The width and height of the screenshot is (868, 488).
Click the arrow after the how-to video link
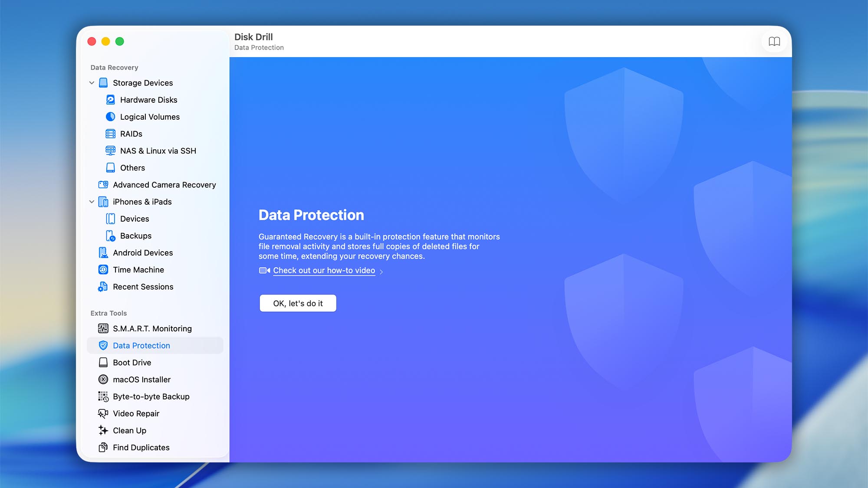[381, 272]
